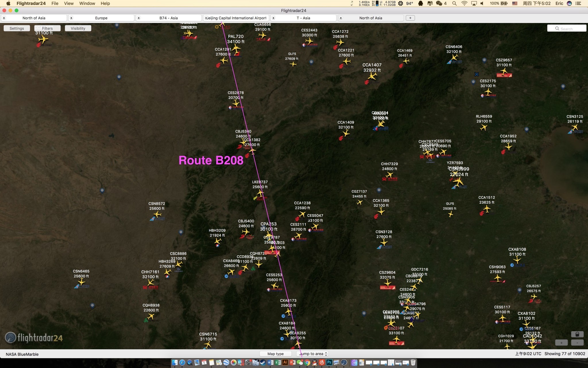Select the CHH7329 aircraft icon
The image size is (588, 368).
389,175
